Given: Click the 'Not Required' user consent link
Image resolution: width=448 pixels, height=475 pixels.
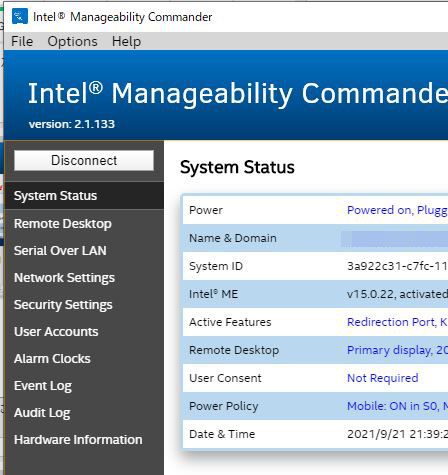Looking at the screenshot, I should (x=383, y=378).
